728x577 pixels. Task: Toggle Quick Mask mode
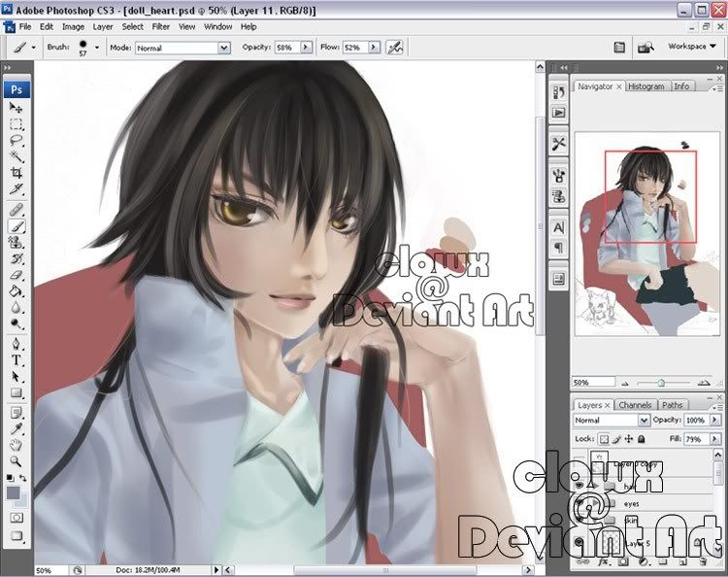(x=17, y=518)
